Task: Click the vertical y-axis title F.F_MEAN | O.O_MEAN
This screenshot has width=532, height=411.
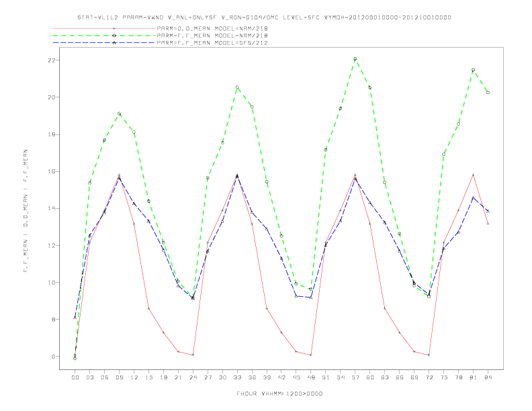Action: pos(26,211)
